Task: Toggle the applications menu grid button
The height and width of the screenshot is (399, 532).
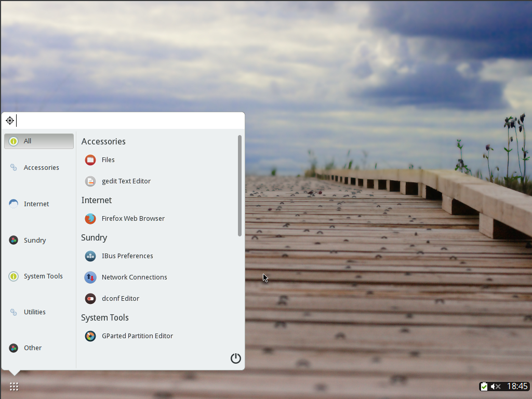Action: 14,387
